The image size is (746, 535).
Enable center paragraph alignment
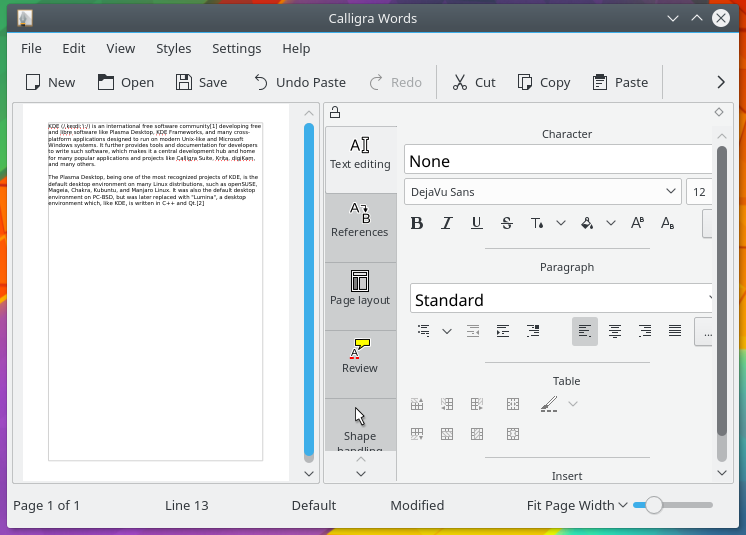click(x=615, y=331)
